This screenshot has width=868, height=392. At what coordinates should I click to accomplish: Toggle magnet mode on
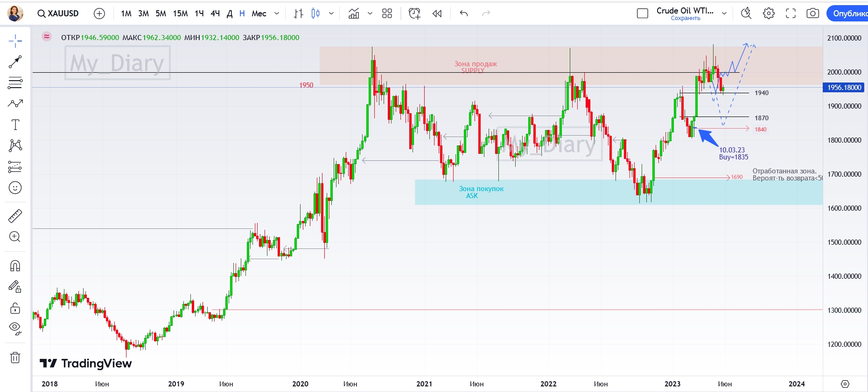pyautogui.click(x=15, y=266)
